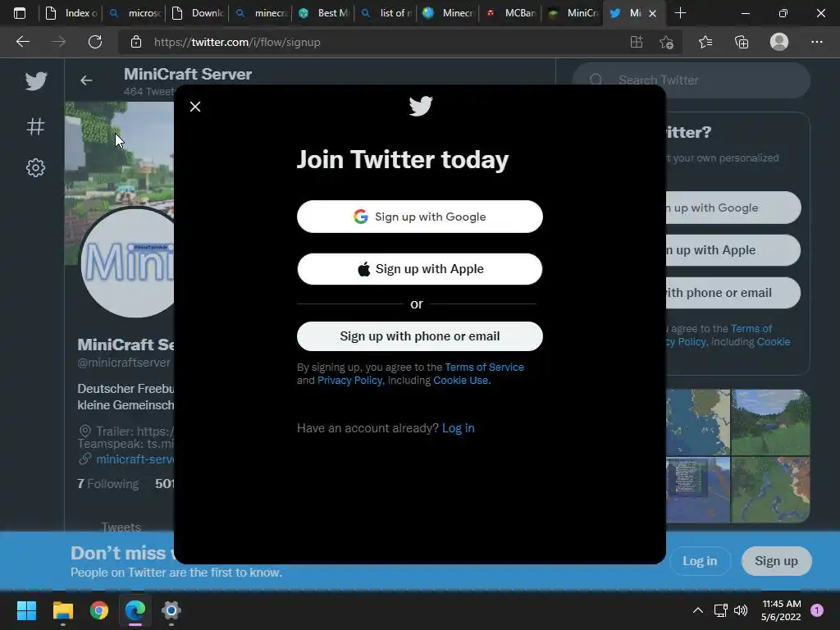View the 7 Following list
Viewport: 840px width, 630px height.
click(107, 484)
